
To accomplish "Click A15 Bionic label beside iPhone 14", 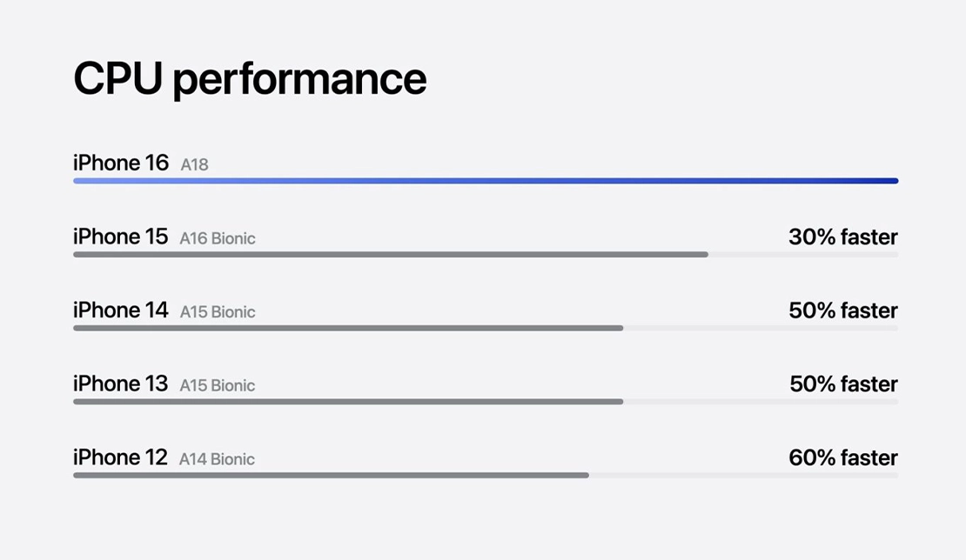I will pyautogui.click(x=218, y=312).
